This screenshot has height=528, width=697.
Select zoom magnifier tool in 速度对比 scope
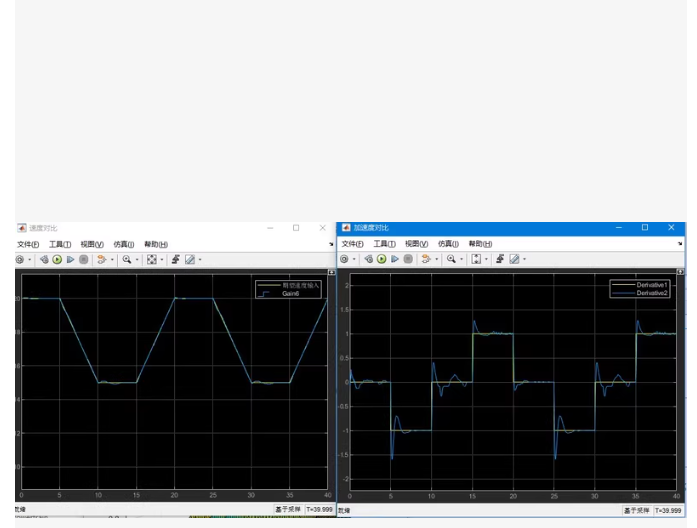click(127, 260)
